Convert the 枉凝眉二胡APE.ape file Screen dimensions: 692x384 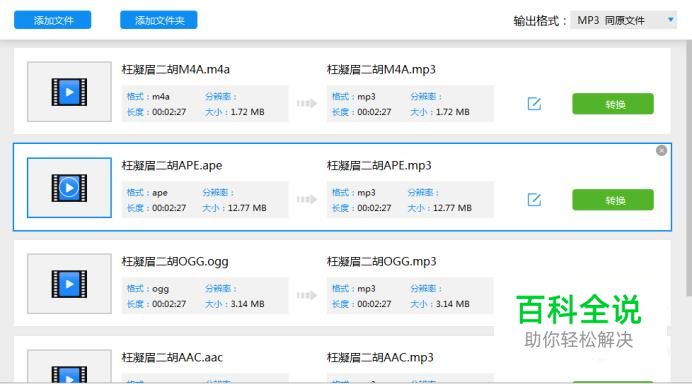(613, 200)
